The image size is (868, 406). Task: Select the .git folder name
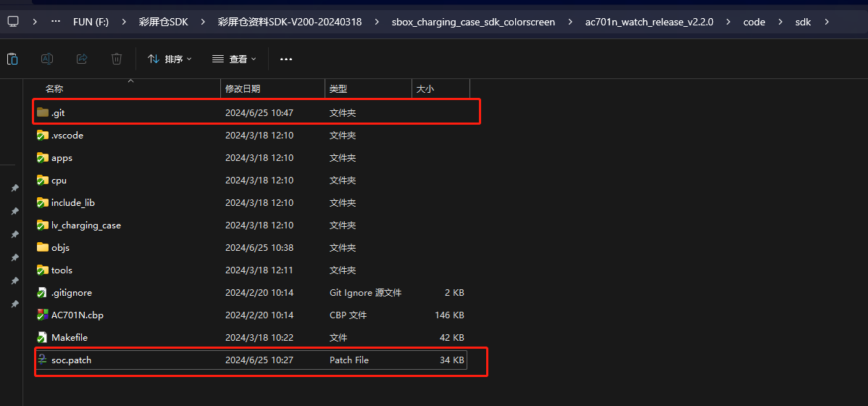[x=58, y=112]
